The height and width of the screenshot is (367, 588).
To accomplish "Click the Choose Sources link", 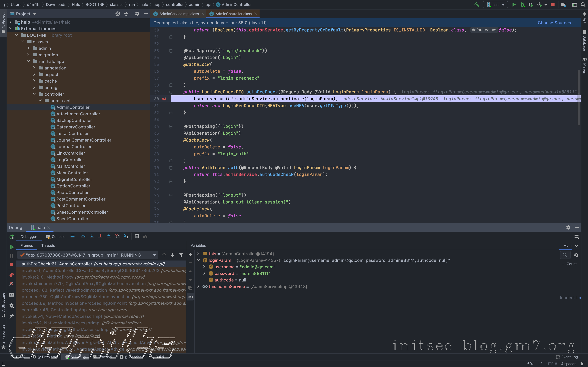I will click(x=556, y=23).
